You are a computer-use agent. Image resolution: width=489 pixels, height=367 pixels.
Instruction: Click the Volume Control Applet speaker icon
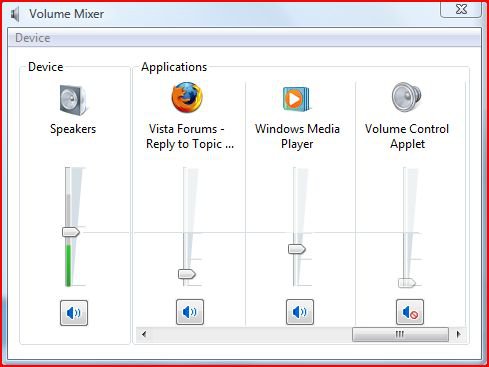pos(406,97)
